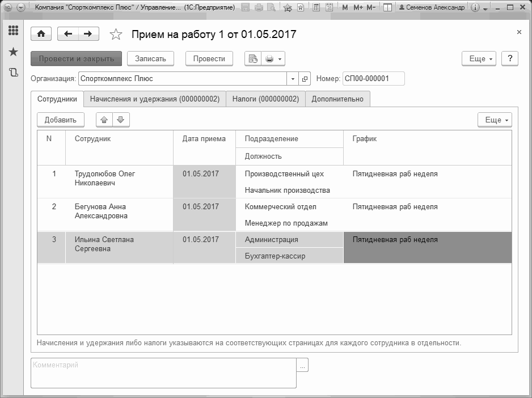This screenshot has width=532, height=398.
Task: Open favorites list icon in title bar
Action: pyautogui.click(x=301, y=7)
